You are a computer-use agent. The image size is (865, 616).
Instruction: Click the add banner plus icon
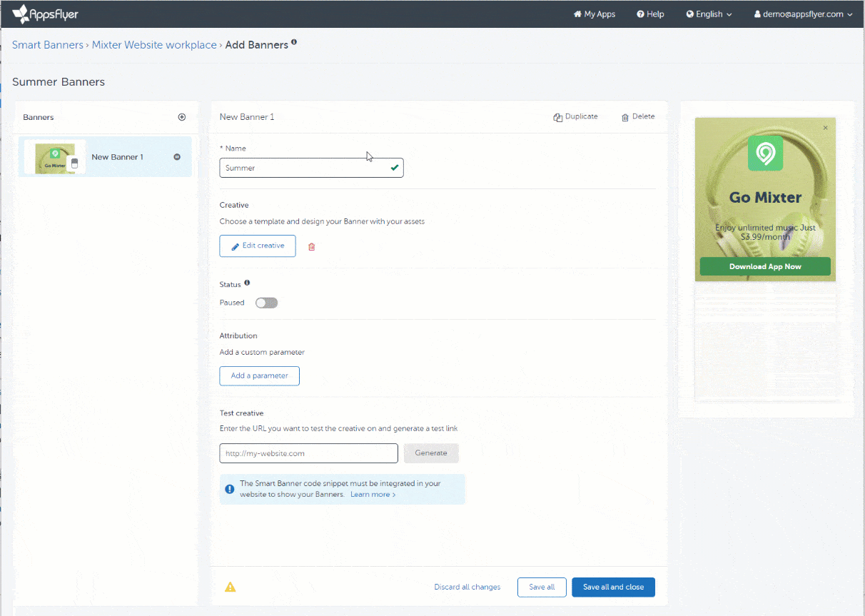point(181,117)
